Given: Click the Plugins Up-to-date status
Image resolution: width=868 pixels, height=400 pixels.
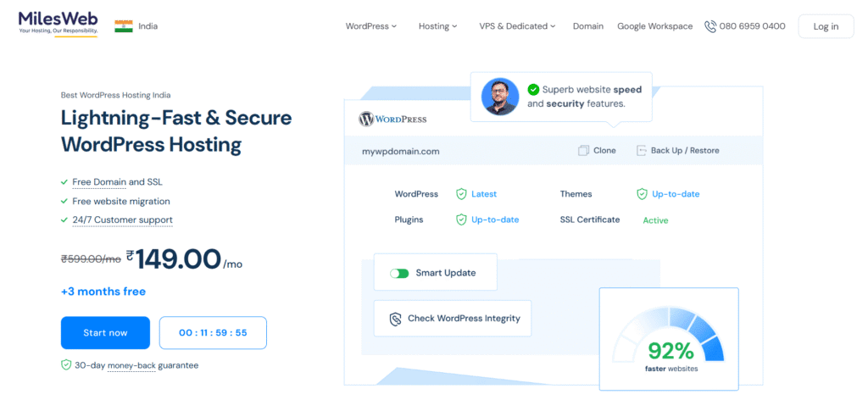Looking at the screenshot, I should click(495, 219).
